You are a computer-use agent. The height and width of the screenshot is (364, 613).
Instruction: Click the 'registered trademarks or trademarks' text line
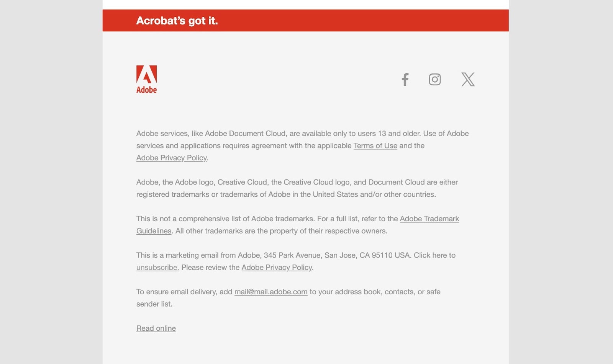(x=286, y=194)
